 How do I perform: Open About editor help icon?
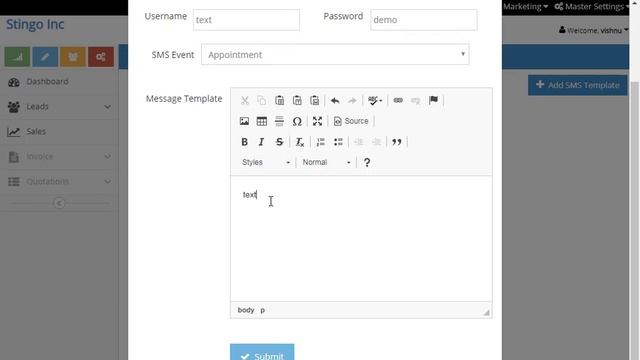(x=367, y=162)
